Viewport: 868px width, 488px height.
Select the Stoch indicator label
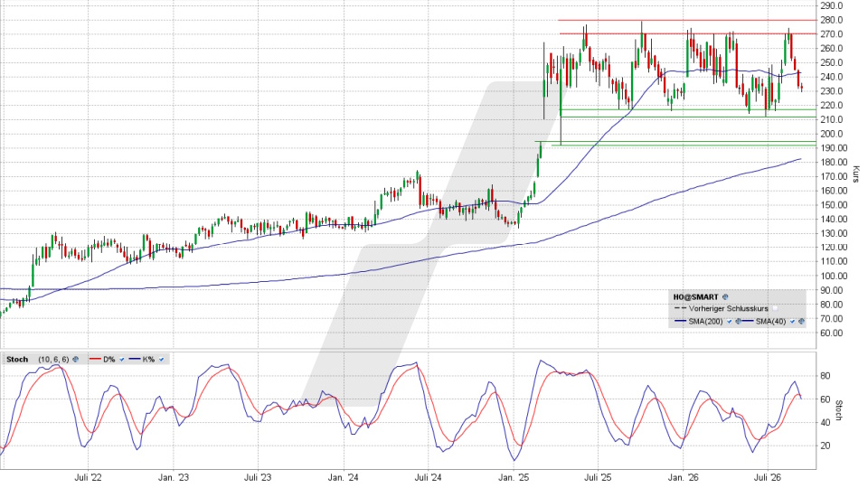[17, 359]
